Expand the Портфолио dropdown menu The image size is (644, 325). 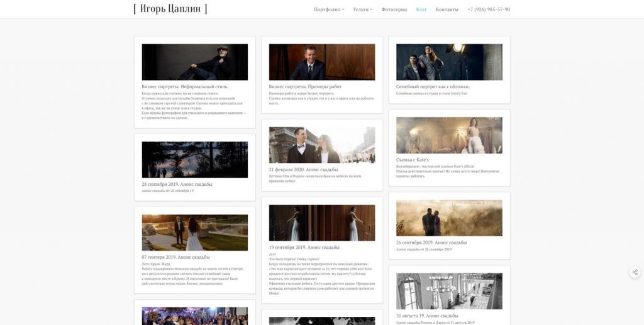click(329, 9)
